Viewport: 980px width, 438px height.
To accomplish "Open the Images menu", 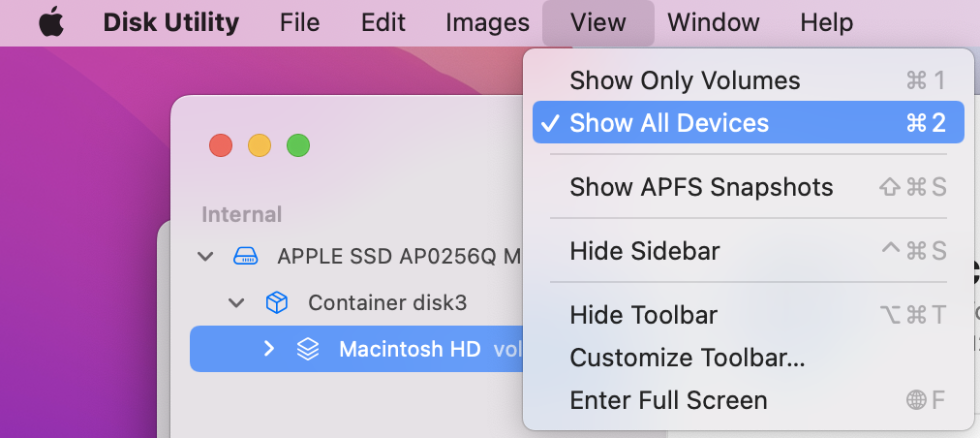I will (487, 23).
